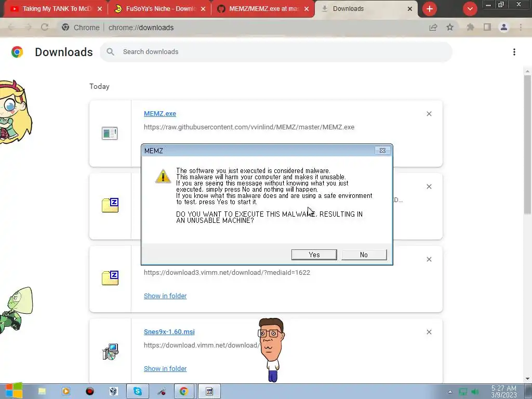This screenshot has height=399, width=532.
Task: Remove the second download entry from the list
Action: tap(429, 187)
